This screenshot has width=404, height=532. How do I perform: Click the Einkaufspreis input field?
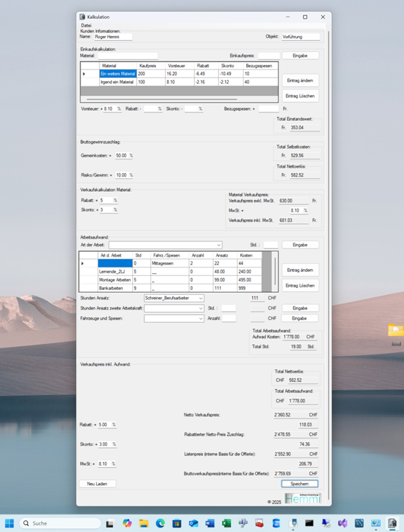coord(268,56)
